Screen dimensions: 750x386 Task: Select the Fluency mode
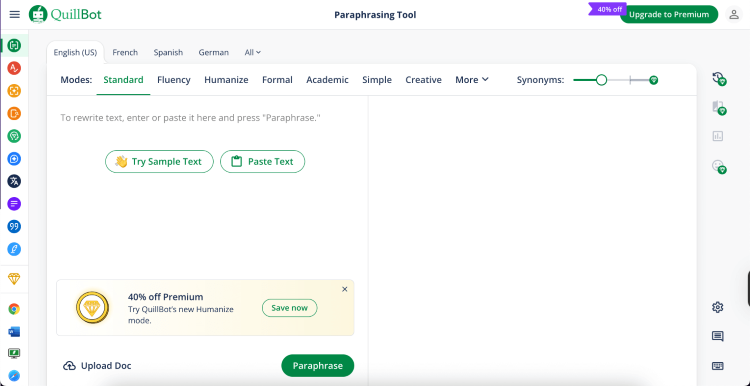[x=174, y=80]
